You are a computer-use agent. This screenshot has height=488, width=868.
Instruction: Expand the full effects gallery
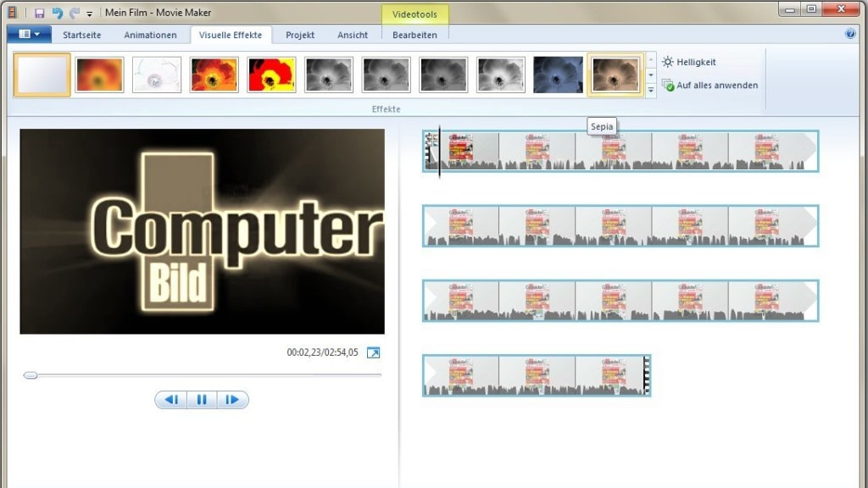point(651,90)
